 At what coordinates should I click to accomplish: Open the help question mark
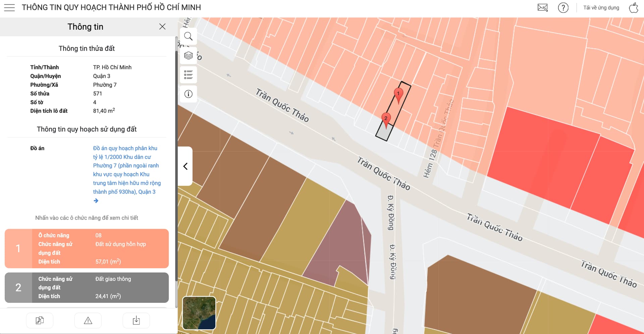point(563,8)
